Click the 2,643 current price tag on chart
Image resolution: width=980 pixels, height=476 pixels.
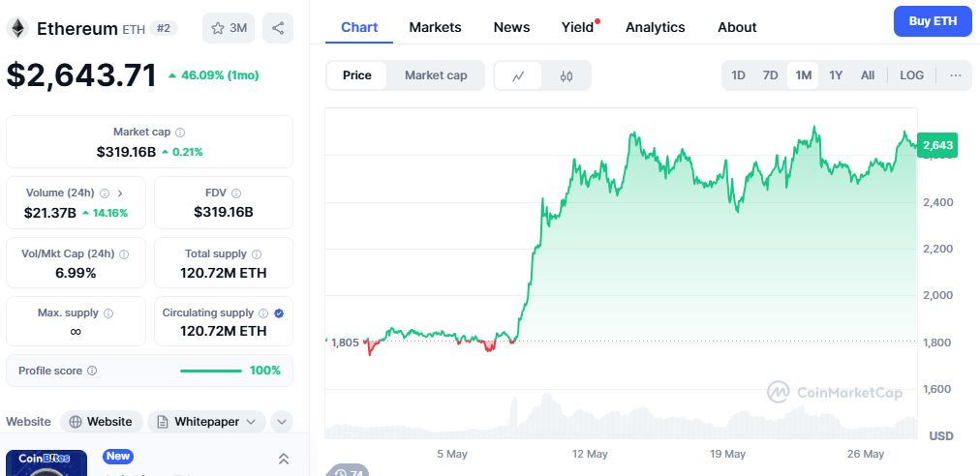pos(937,145)
